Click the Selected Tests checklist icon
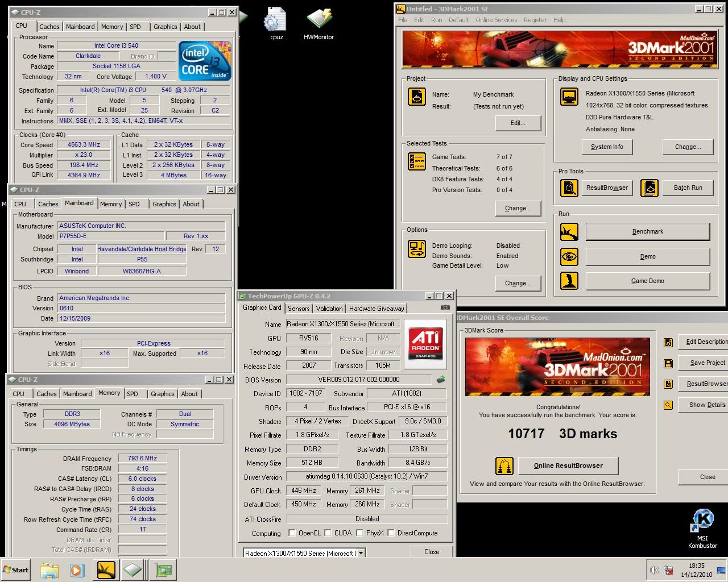Image resolution: width=728 pixels, height=582 pixels. click(417, 161)
